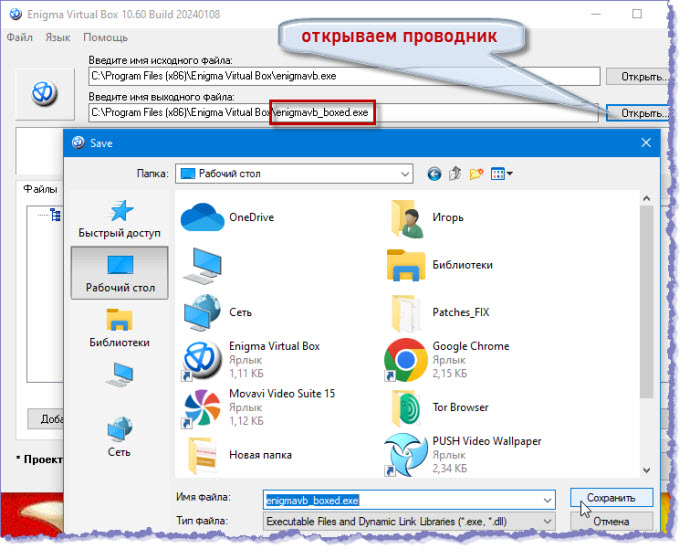Select the Новая папка folder
This screenshot has height=554, width=690.
coord(239,455)
